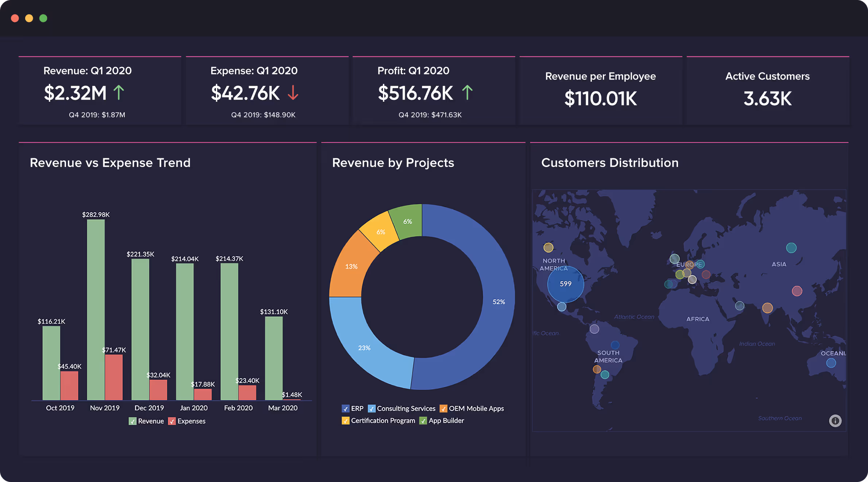The width and height of the screenshot is (868, 482).
Task: Click the 23% light blue donut segment
Action: [x=364, y=347]
